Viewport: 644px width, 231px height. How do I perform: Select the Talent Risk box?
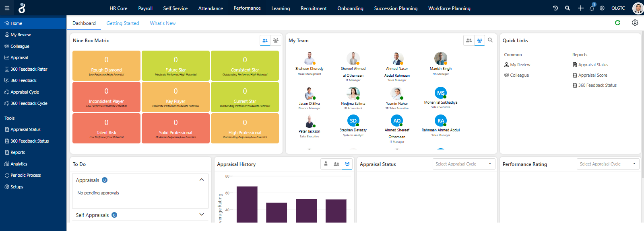107,128
